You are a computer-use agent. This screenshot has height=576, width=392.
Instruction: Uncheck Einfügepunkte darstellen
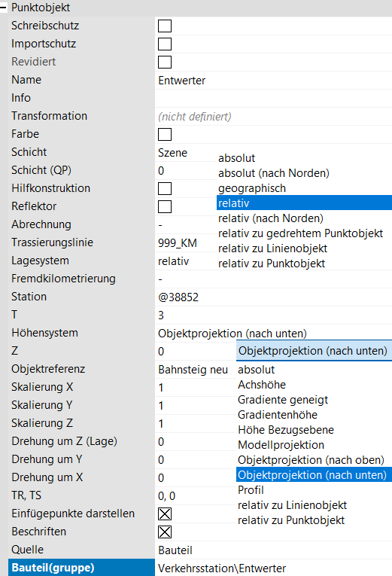pos(165,514)
